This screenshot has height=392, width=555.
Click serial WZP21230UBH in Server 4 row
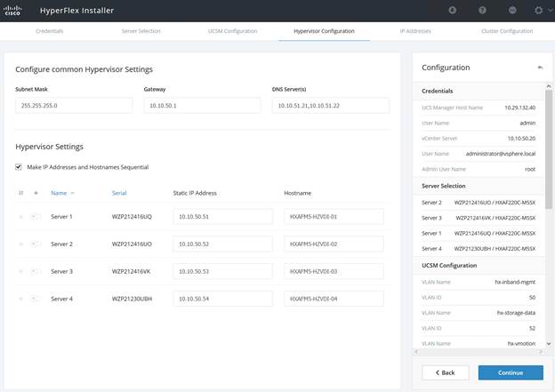pyautogui.click(x=132, y=299)
